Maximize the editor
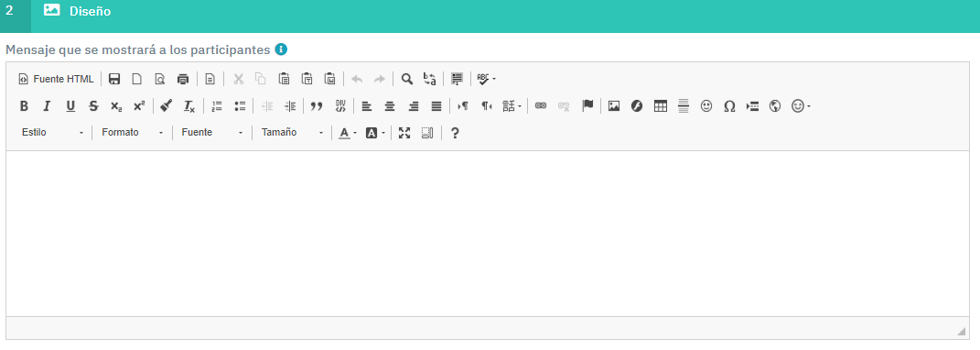 pyautogui.click(x=404, y=133)
